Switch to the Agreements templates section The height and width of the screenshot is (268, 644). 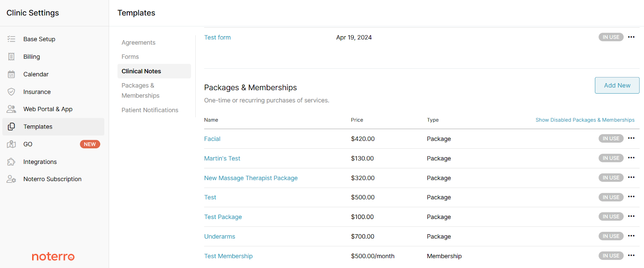click(x=138, y=43)
